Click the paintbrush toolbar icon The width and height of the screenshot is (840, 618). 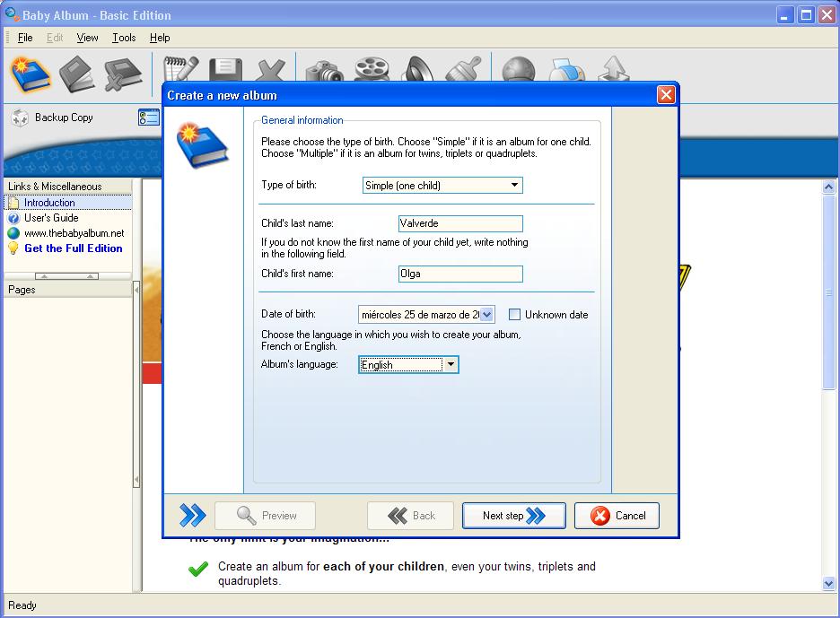pyautogui.click(x=464, y=68)
